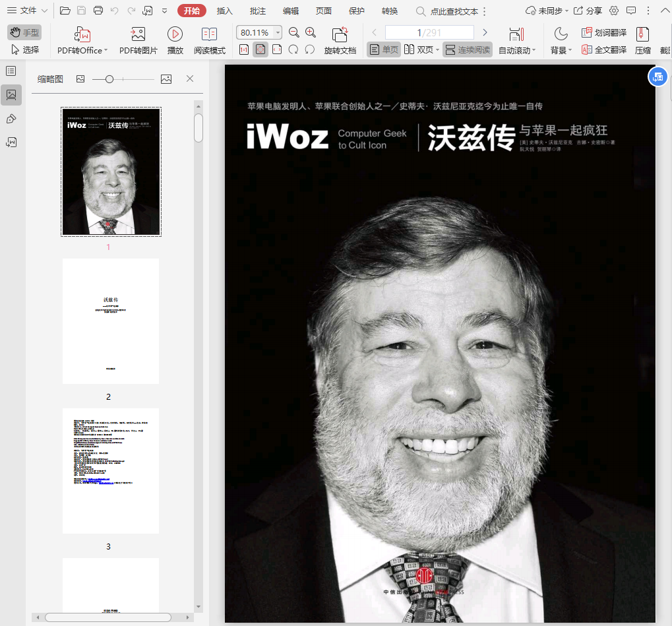The height and width of the screenshot is (626, 672).
Task: Open the print icon in quick toolbar
Action: [98, 11]
